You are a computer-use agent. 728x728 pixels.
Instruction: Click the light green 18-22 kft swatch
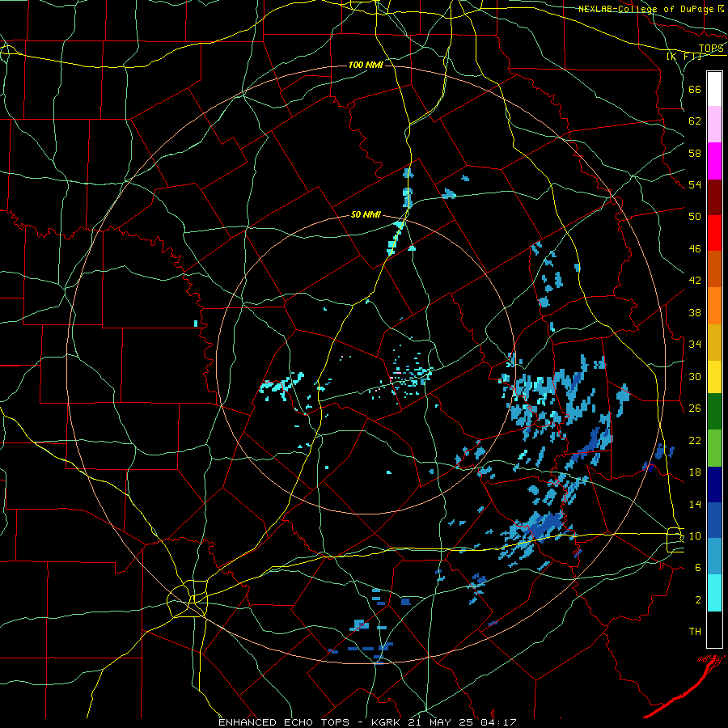coord(714,448)
